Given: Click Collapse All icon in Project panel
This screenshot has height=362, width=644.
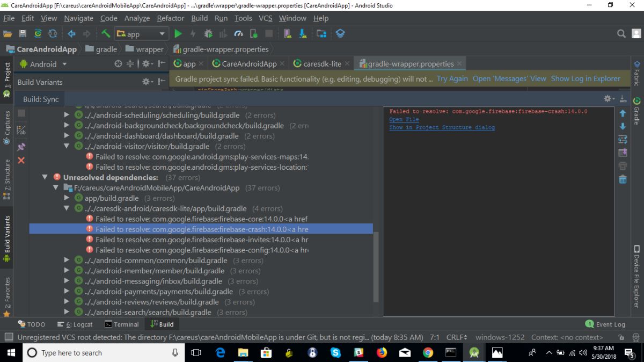Looking at the screenshot, I should click(130, 64).
